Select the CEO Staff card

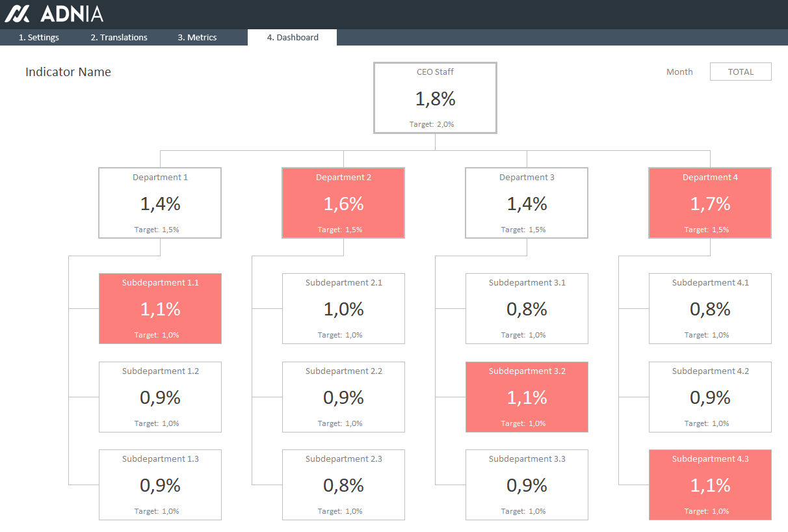pos(435,98)
